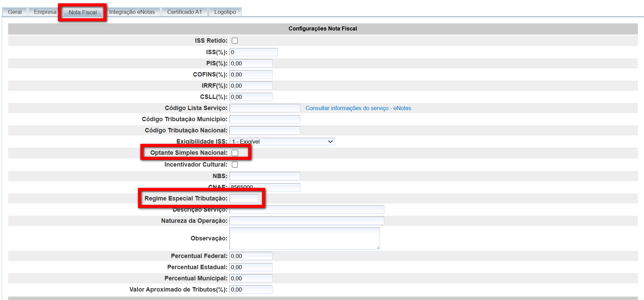
Task: Open Consultar informações do serviço eNotas link
Action: click(358, 108)
